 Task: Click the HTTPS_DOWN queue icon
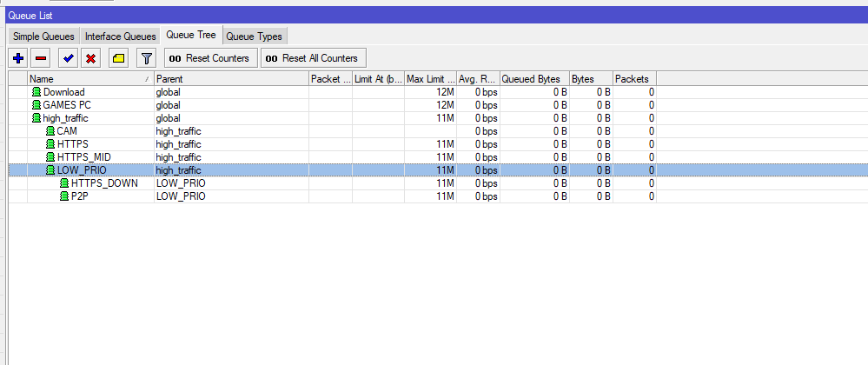pos(65,183)
